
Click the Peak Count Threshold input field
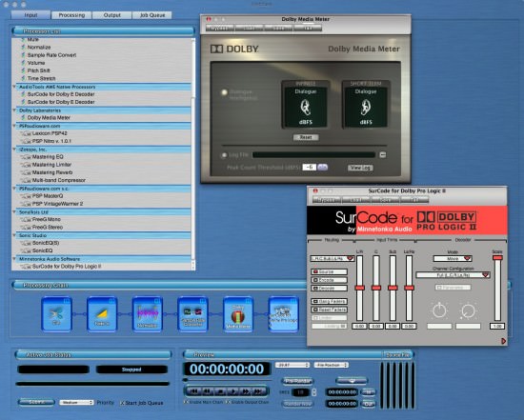[x=310, y=167]
